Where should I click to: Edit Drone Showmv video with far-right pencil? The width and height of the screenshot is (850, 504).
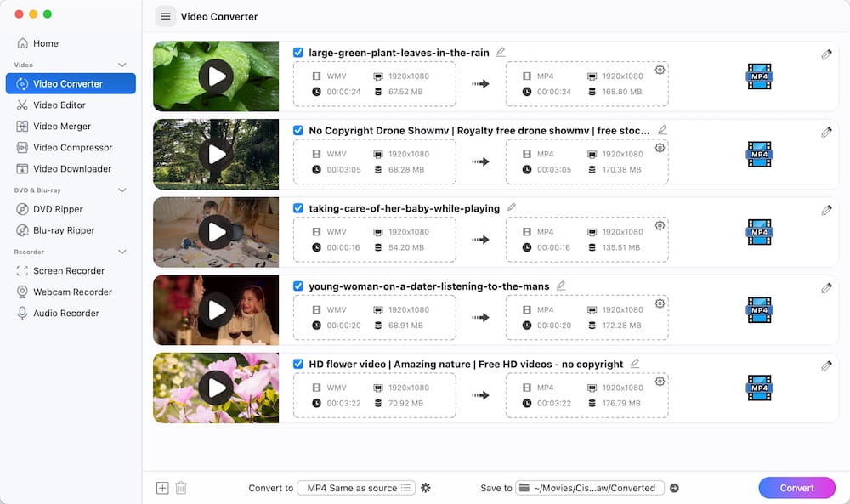click(x=826, y=133)
